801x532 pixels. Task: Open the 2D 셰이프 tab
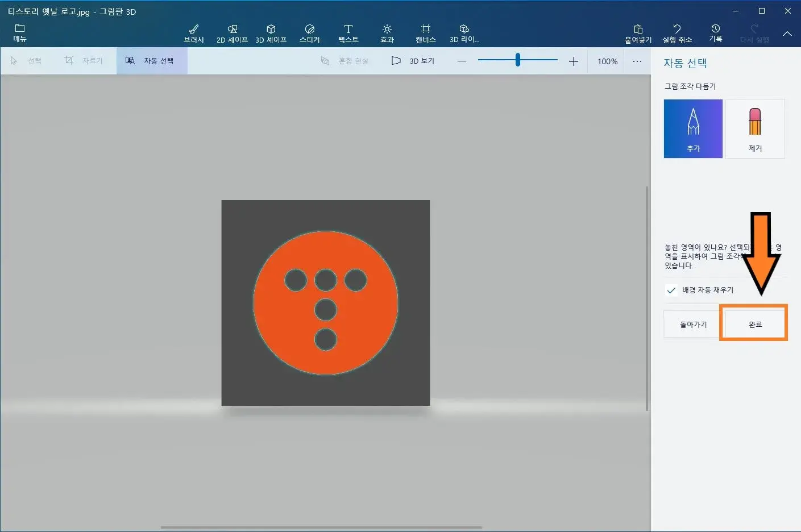pyautogui.click(x=233, y=34)
